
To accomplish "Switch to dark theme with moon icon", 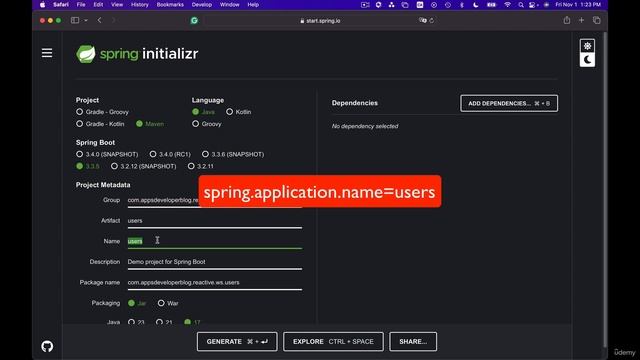I will [x=587, y=60].
